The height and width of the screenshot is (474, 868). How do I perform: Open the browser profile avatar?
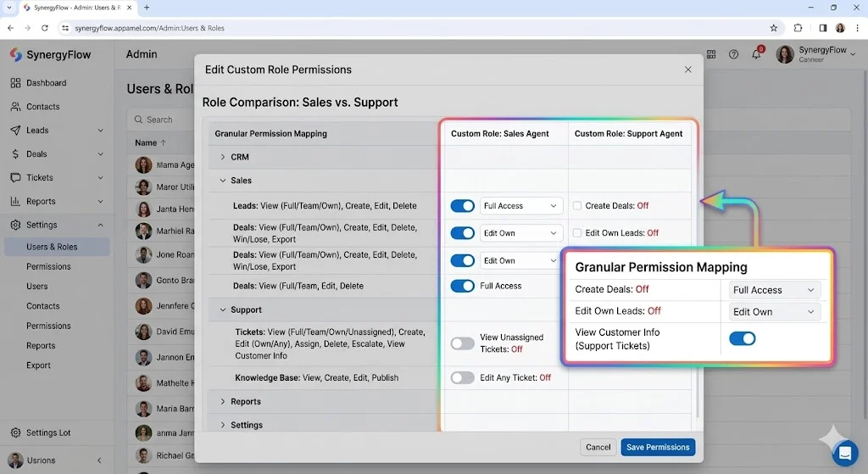pyautogui.click(x=840, y=28)
